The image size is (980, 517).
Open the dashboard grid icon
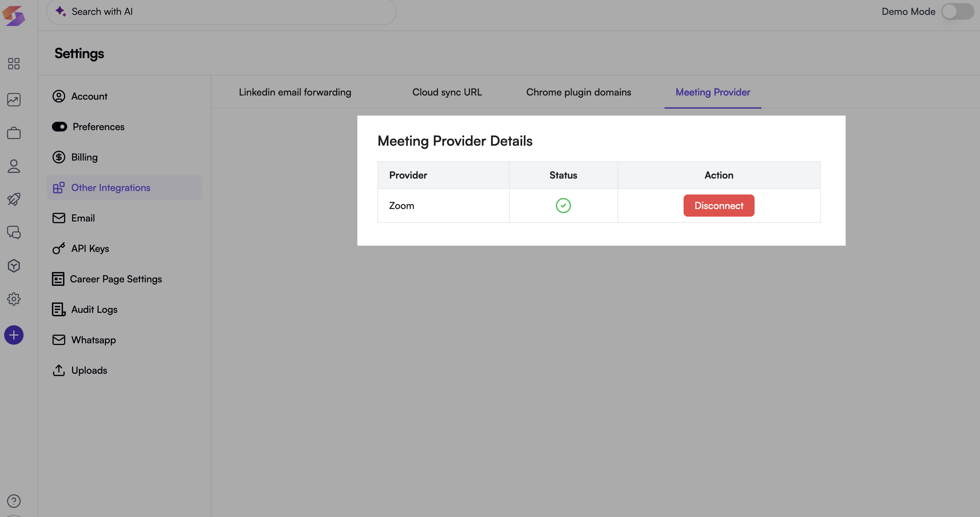pos(14,63)
